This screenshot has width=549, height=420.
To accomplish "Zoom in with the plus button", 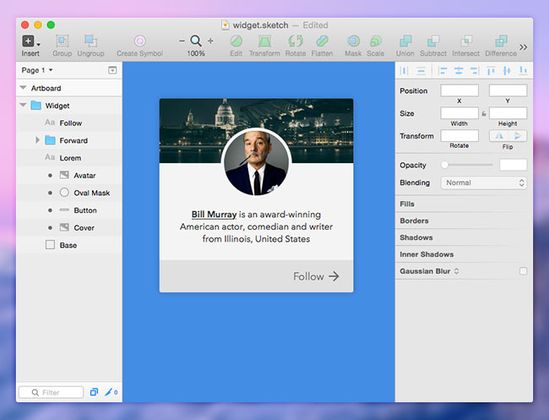I will click(210, 41).
